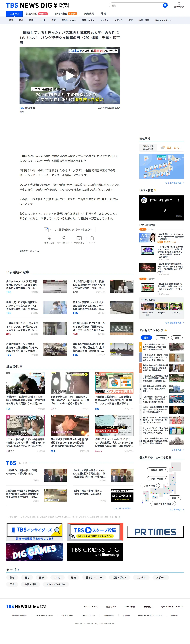
Task: Open the 九州・沖縄 area button
Action: pyautogui.click(x=150, y=485)
